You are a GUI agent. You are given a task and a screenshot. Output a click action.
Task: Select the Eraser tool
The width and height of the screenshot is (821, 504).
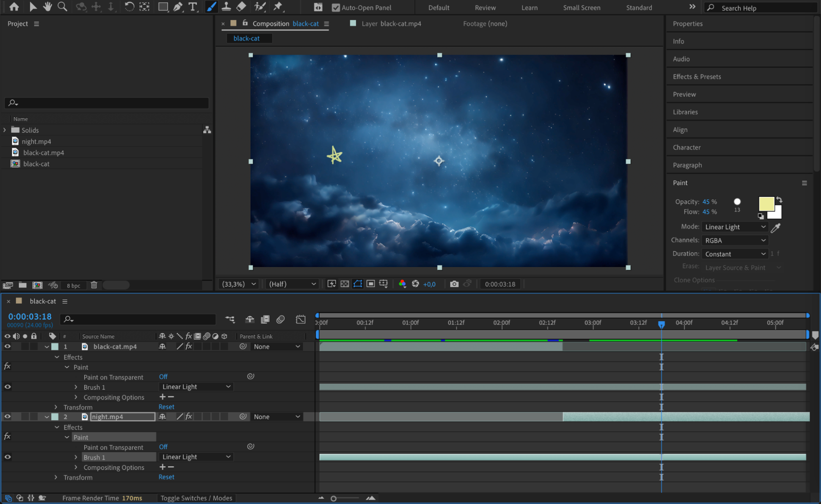pos(241,7)
